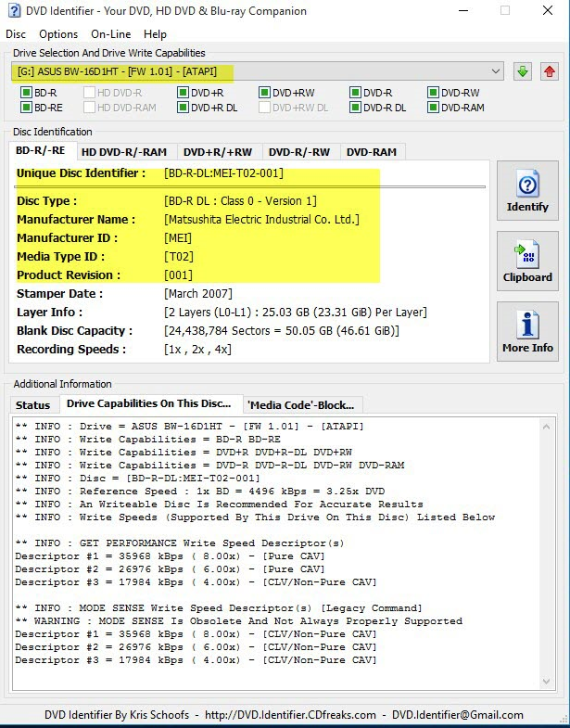Click the MODE SENSE Is Obsolete warning line
The width and height of the screenshot is (570, 728).
click(x=238, y=621)
